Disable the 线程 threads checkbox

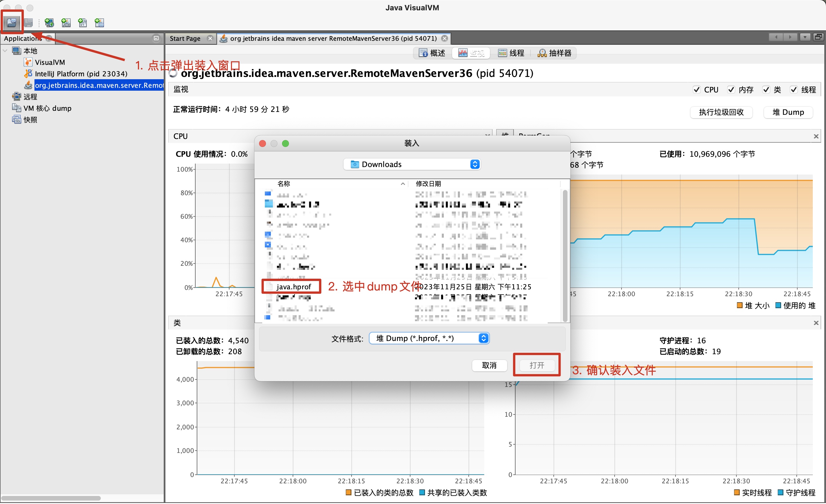point(794,90)
